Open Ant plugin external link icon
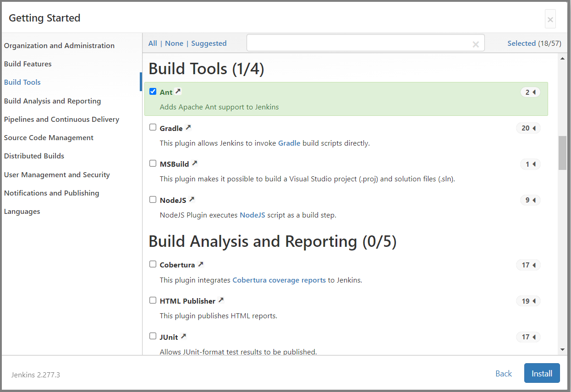 pyautogui.click(x=178, y=92)
